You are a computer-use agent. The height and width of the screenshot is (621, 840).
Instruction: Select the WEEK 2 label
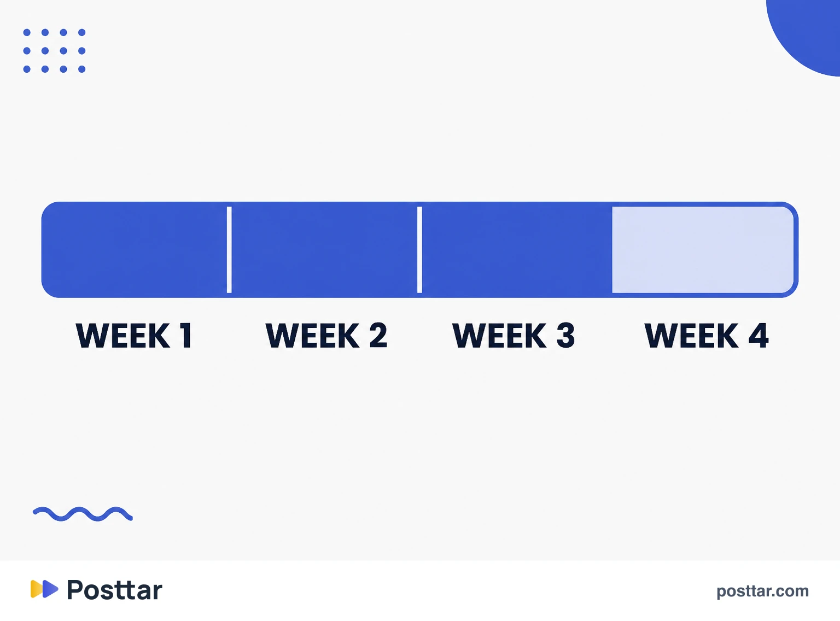click(326, 336)
